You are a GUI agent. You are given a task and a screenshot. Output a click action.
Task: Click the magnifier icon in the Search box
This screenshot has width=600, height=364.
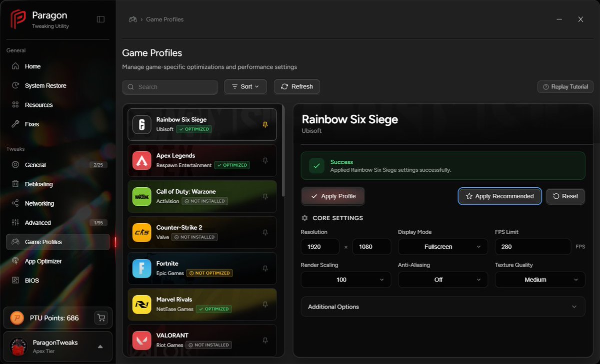coord(131,87)
